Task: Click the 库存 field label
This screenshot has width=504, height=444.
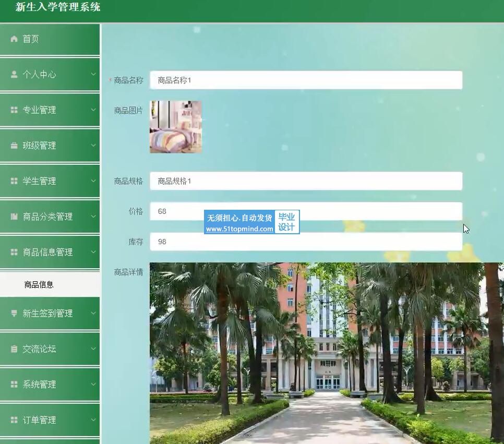Action: [x=136, y=242]
